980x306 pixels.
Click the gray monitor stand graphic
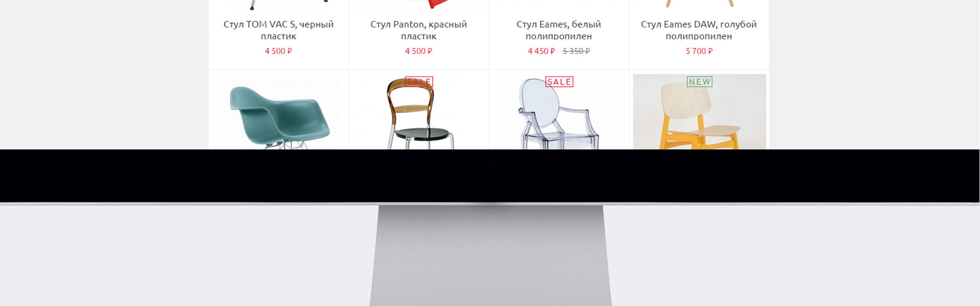(491, 256)
